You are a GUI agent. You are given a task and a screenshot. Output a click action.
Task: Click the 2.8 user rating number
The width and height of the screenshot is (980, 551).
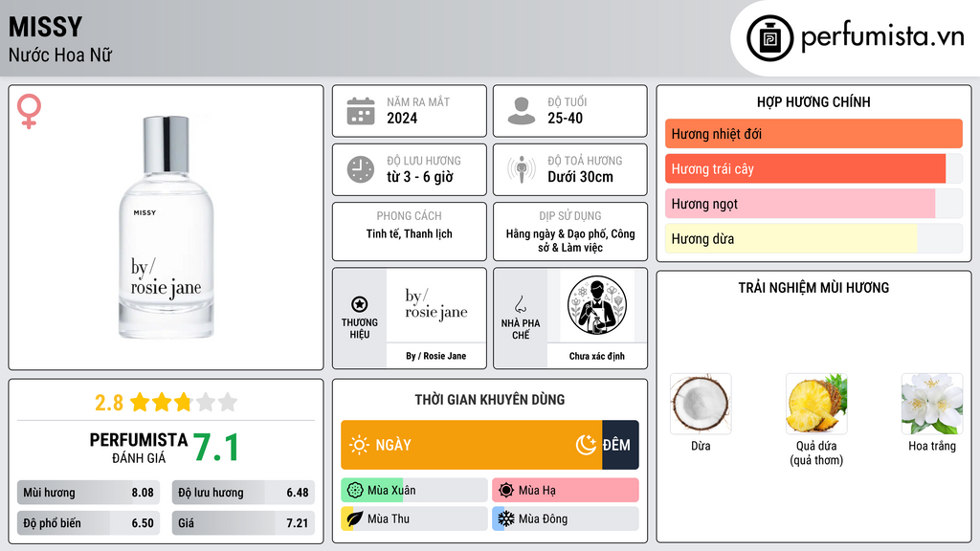(x=109, y=403)
